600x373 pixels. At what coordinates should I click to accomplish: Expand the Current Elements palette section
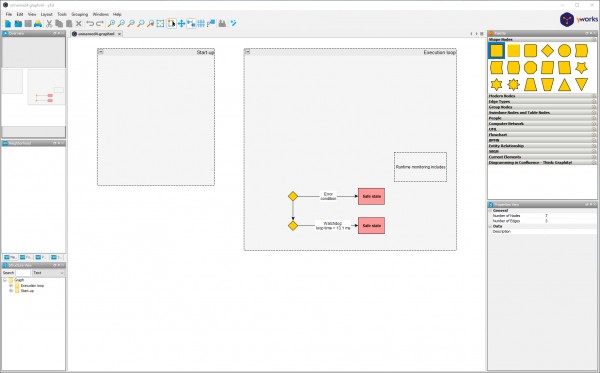coord(542,157)
